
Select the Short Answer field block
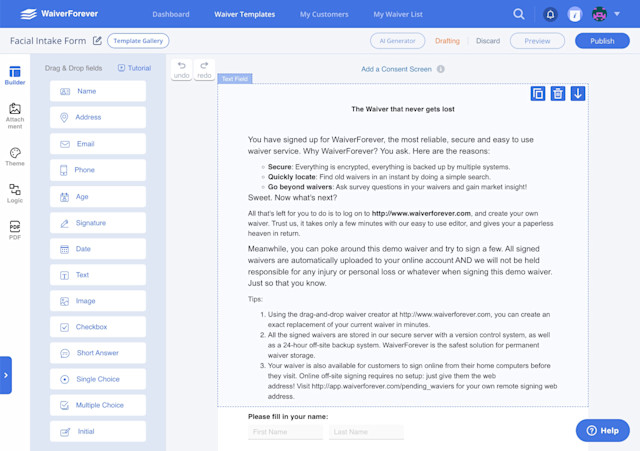click(x=98, y=353)
